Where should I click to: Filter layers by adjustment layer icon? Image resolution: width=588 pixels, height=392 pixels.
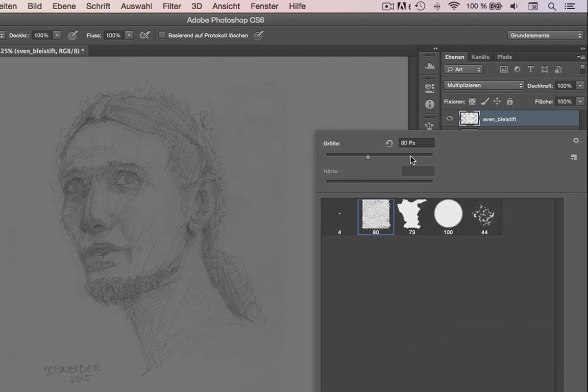(x=517, y=70)
